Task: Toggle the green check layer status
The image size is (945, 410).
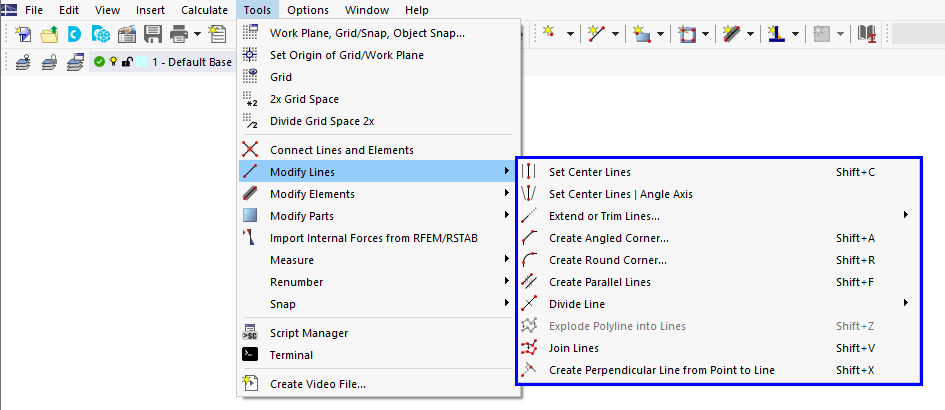Action: pyautogui.click(x=99, y=61)
